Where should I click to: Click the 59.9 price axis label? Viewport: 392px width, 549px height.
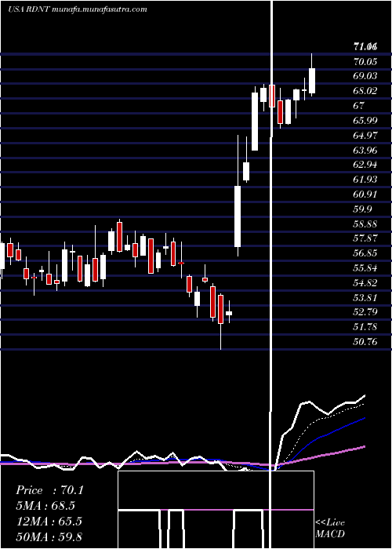(363, 209)
